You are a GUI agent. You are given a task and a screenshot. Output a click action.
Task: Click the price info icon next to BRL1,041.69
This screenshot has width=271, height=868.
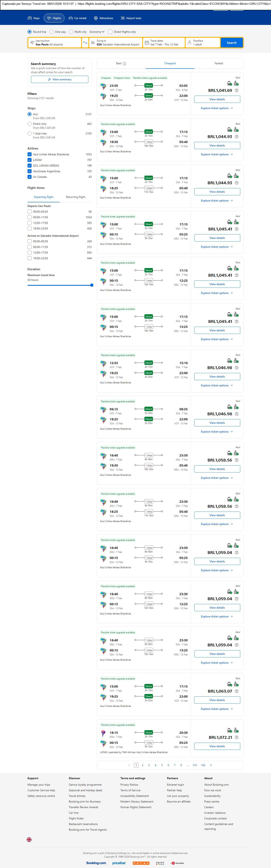237,91
